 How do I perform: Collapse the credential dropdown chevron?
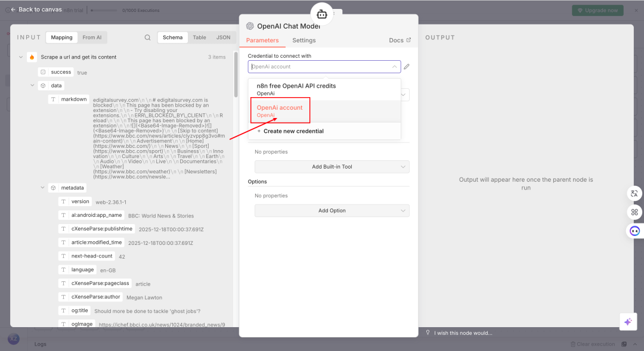[x=394, y=67]
